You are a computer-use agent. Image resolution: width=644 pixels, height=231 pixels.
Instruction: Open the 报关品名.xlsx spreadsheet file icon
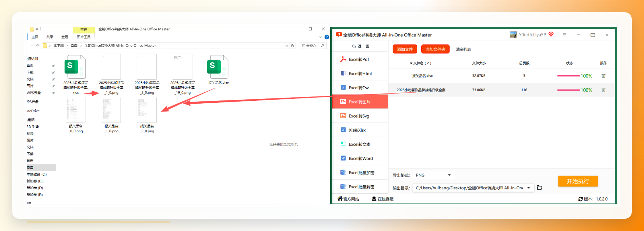[218, 67]
